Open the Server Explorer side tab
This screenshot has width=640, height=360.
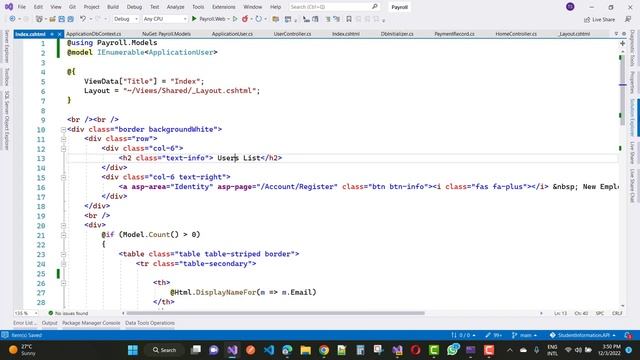[x=6, y=46]
